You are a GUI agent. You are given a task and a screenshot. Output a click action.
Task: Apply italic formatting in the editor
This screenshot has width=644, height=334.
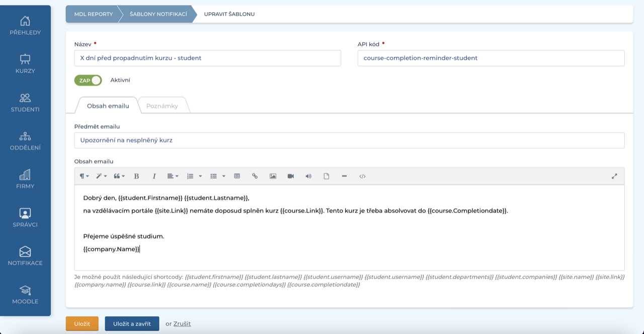coord(154,176)
